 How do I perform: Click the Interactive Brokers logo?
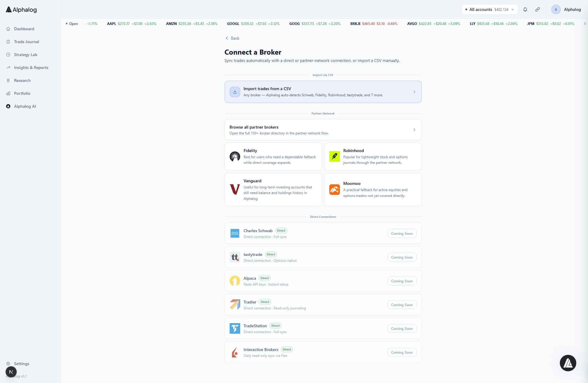(235, 352)
